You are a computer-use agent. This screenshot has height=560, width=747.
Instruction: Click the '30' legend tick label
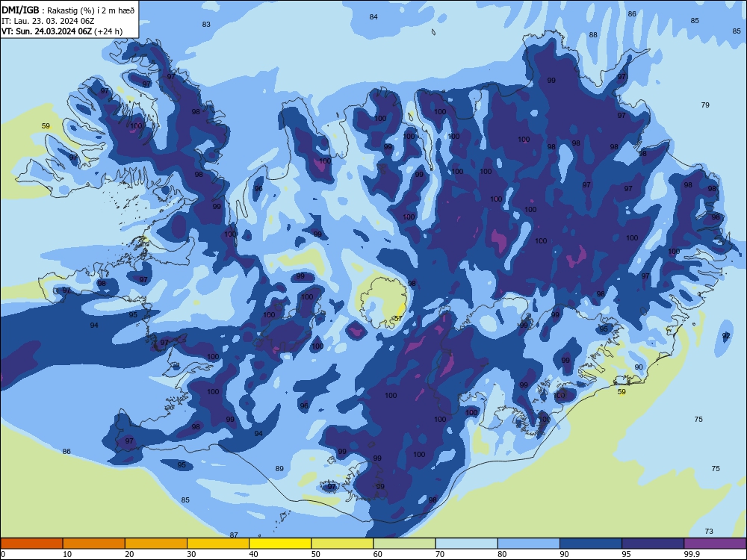tap(191, 554)
